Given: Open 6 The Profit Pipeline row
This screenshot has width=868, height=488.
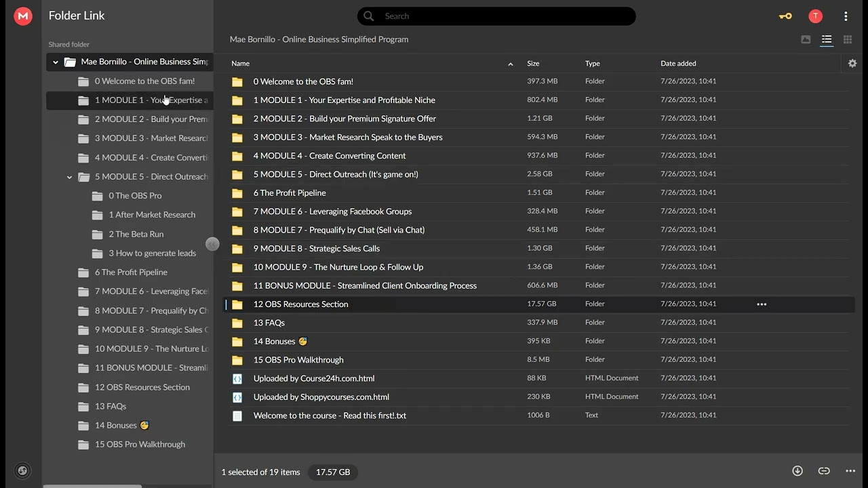Looking at the screenshot, I should pos(540,192).
